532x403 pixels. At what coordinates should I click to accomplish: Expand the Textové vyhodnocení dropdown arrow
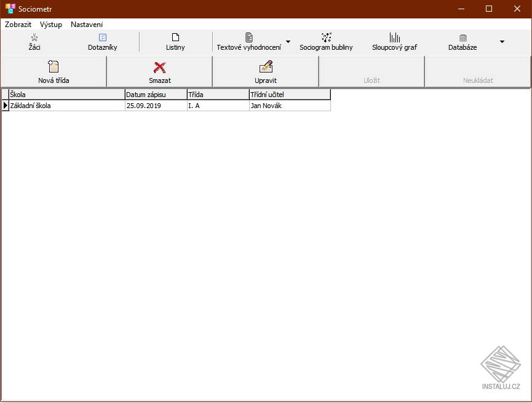288,42
